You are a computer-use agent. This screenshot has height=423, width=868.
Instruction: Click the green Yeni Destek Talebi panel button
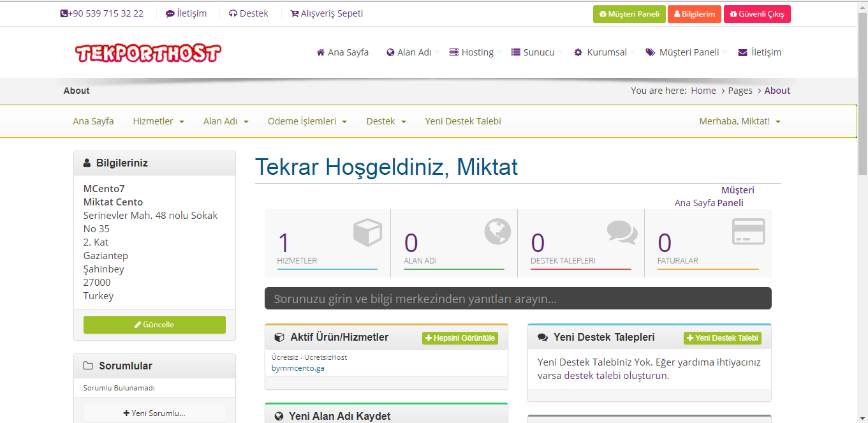tap(723, 338)
